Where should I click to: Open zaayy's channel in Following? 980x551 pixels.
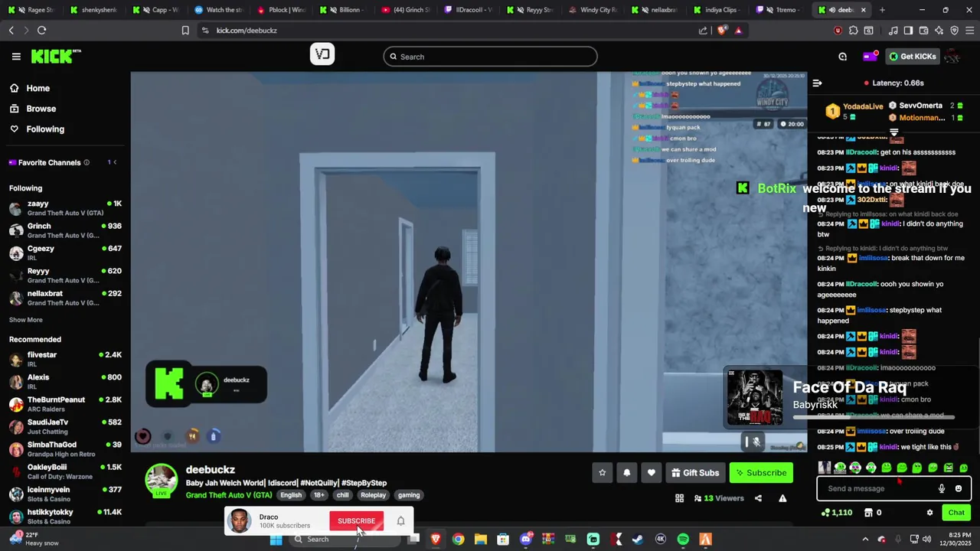[65, 208]
